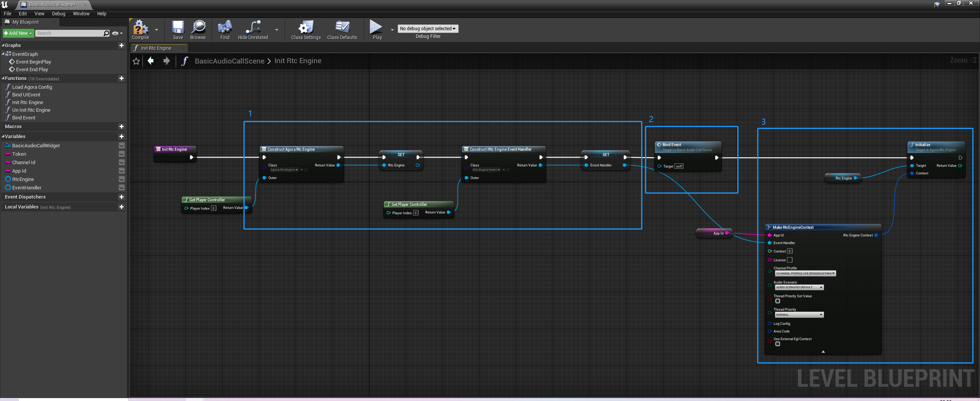Viewport: 980px width, 401px height.
Task: Open the Window menu
Action: pyautogui.click(x=81, y=13)
